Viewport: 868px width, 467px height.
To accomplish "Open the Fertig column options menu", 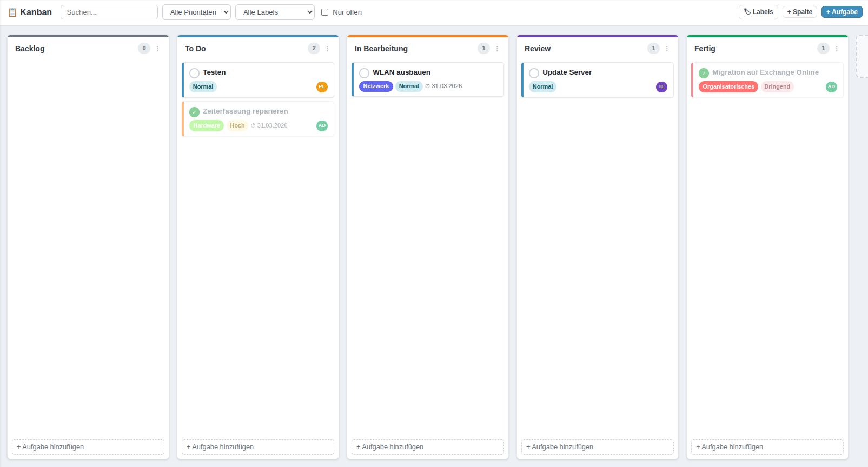I will pyautogui.click(x=837, y=49).
